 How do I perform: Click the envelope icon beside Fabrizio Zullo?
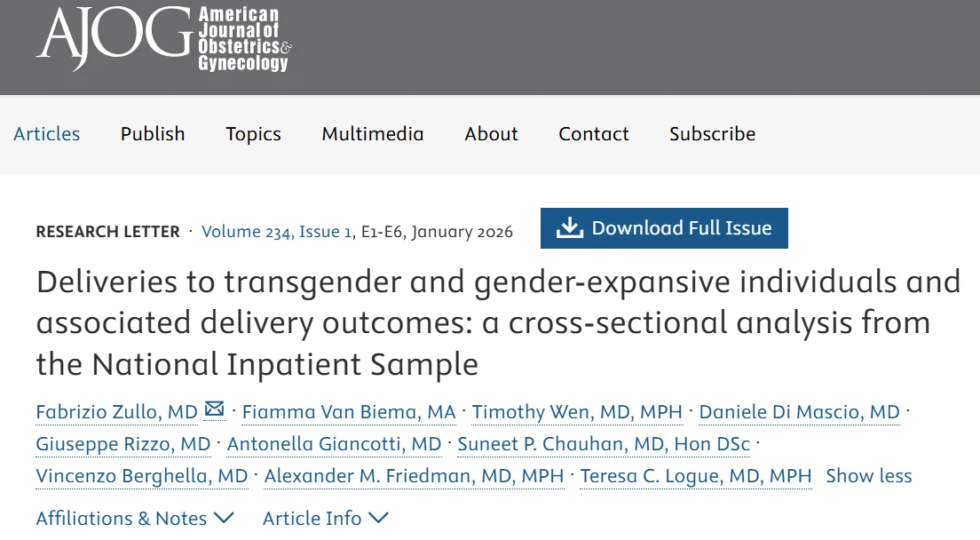point(215,409)
